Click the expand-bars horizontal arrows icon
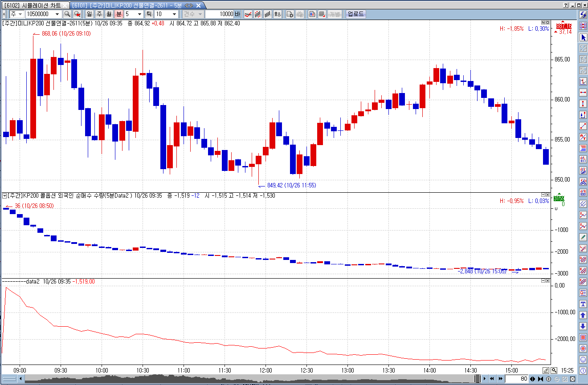 pos(532,379)
